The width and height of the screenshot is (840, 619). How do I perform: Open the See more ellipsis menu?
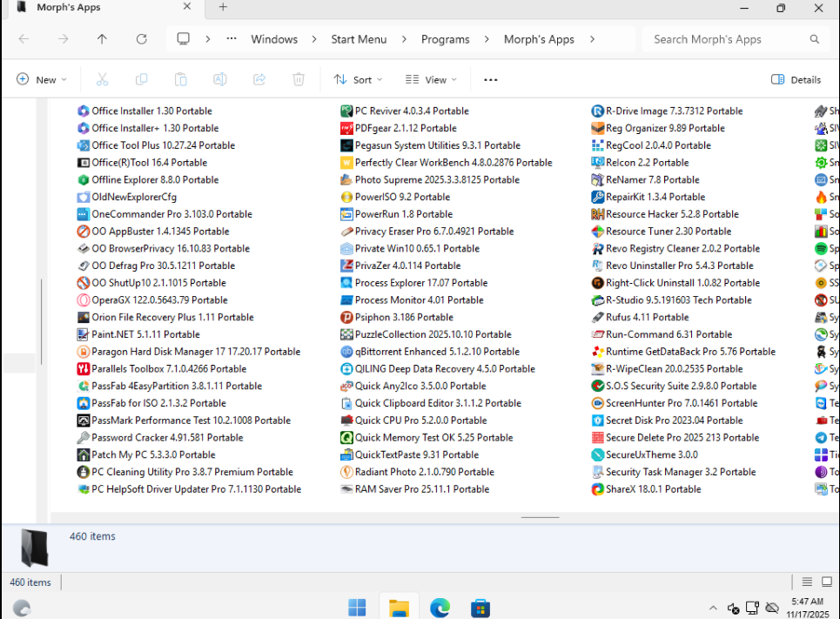coord(491,79)
